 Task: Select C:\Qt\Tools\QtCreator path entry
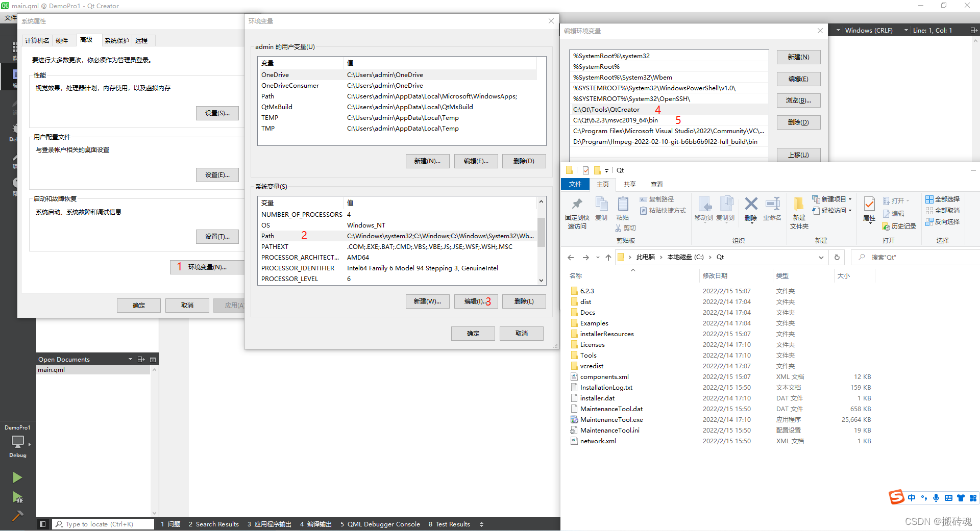669,110
